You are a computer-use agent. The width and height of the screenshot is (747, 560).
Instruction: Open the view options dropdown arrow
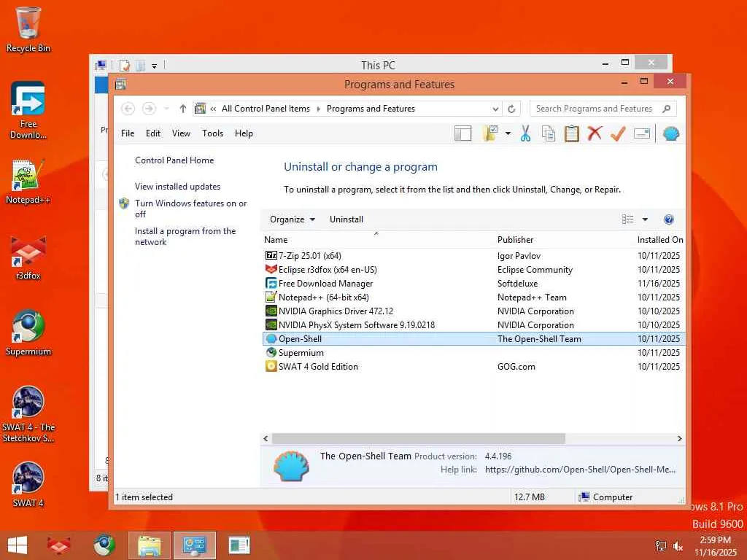click(645, 219)
